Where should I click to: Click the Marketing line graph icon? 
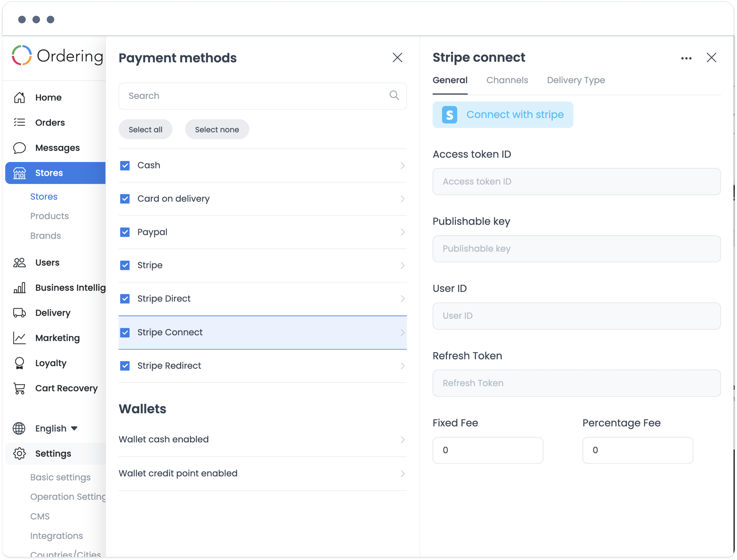tap(19, 338)
